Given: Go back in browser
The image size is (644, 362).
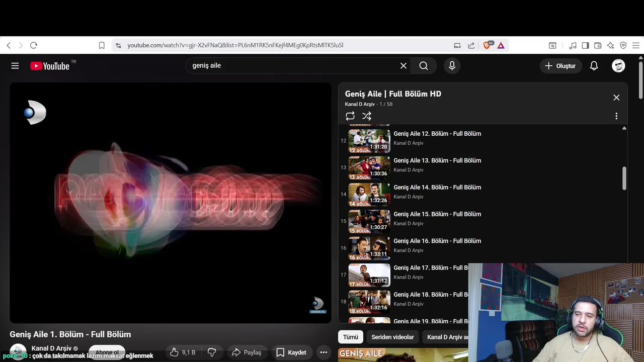Looking at the screenshot, I should tap(9, 45).
